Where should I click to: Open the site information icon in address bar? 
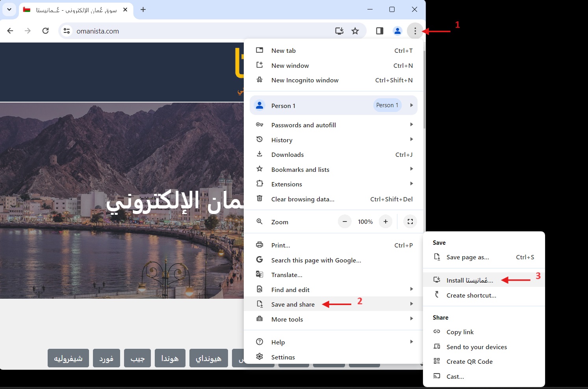pos(67,31)
